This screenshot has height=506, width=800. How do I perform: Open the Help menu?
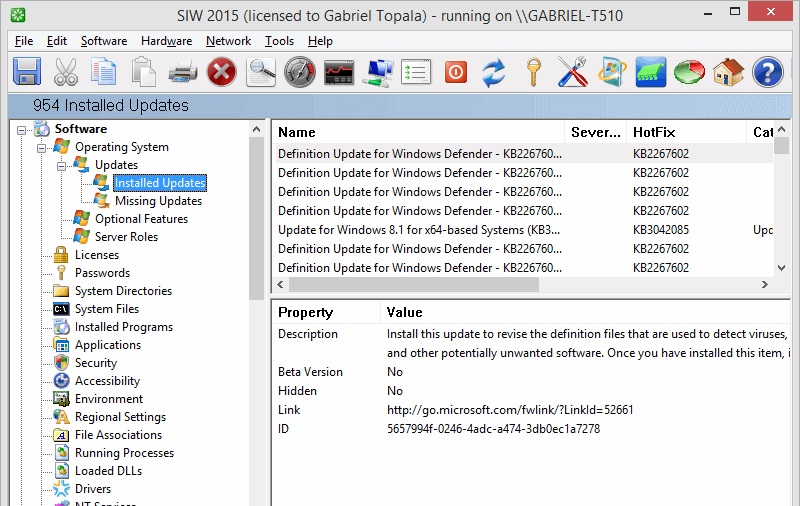tap(320, 41)
